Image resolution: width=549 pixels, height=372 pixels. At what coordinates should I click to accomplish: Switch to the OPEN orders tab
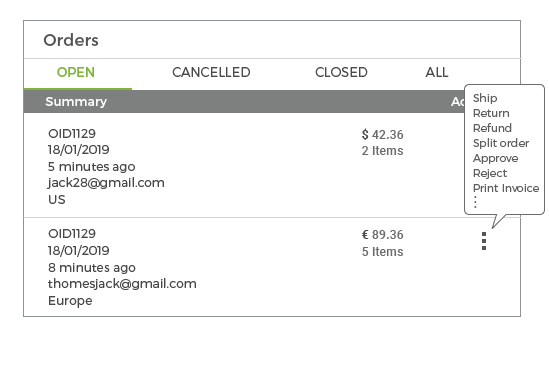76,72
